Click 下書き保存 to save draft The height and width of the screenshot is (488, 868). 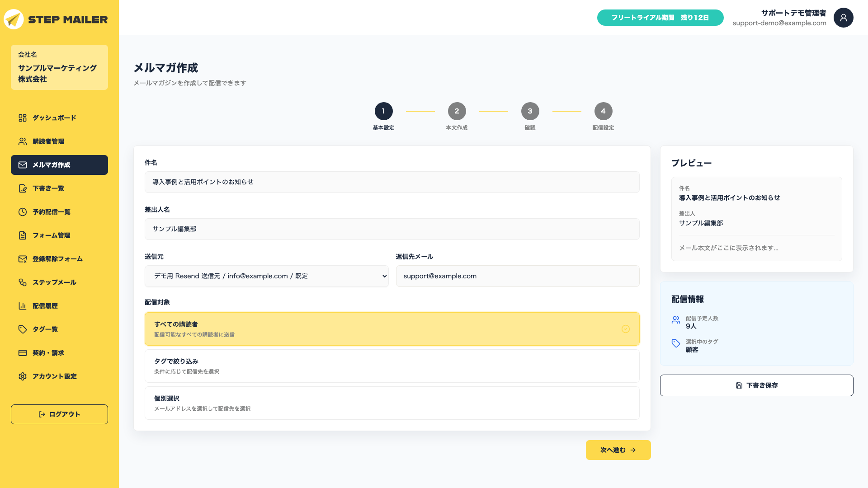coord(756,385)
